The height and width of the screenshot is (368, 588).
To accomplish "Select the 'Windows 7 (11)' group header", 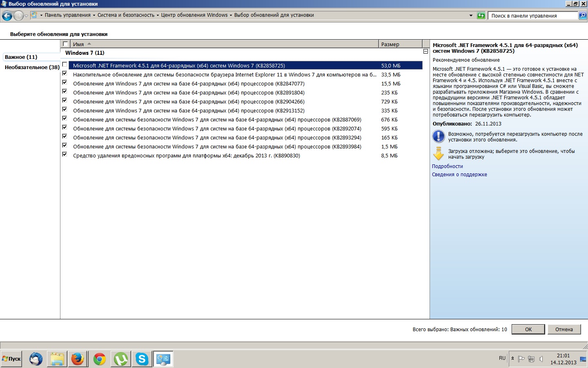I will click(85, 53).
